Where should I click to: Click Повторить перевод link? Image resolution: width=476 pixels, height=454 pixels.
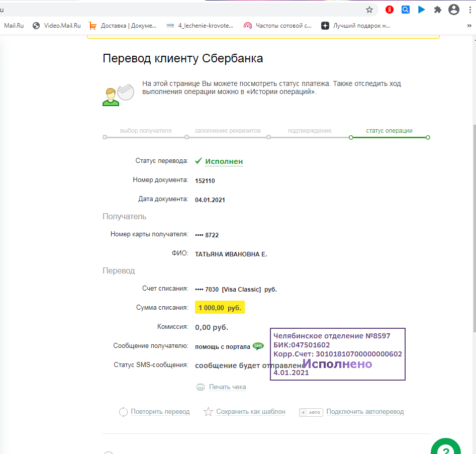(160, 412)
